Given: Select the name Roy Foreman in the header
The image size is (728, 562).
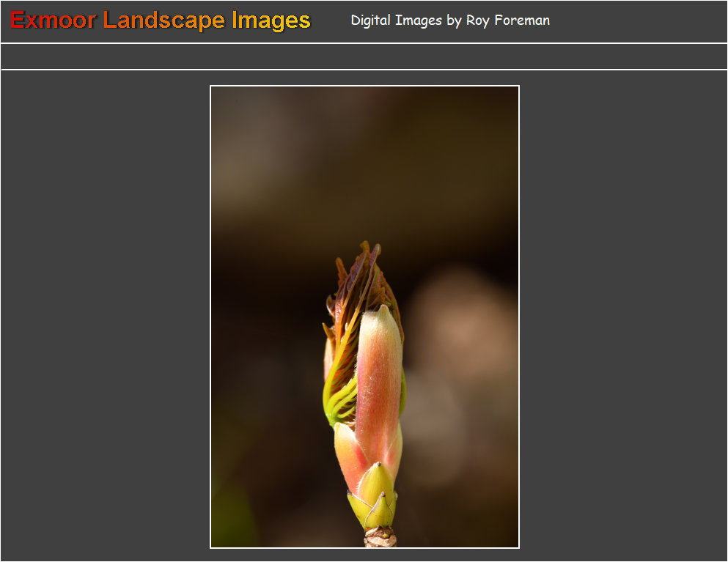Looking at the screenshot, I should 507,21.
